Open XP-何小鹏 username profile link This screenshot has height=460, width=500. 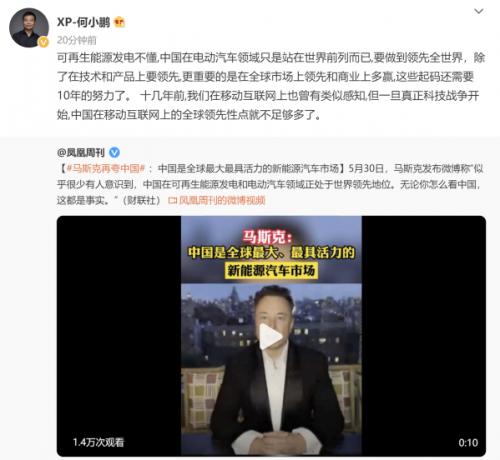(x=83, y=22)
